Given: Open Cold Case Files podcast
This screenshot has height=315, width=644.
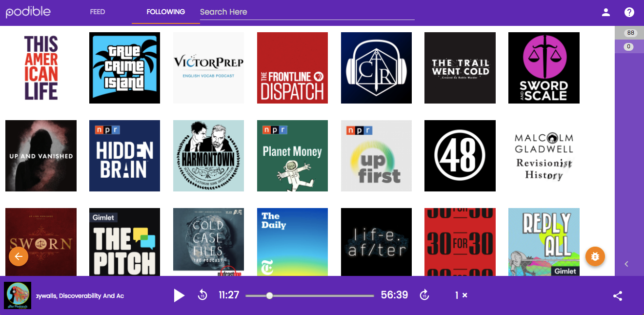Looking at the screenshot, I should pyautogui.click(x=208, y=242).
